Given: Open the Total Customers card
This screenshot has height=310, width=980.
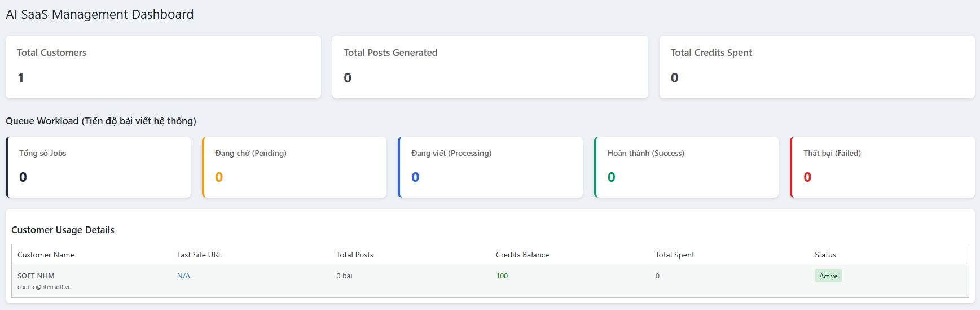Looking at the screenshot, I should pos(163,67).
